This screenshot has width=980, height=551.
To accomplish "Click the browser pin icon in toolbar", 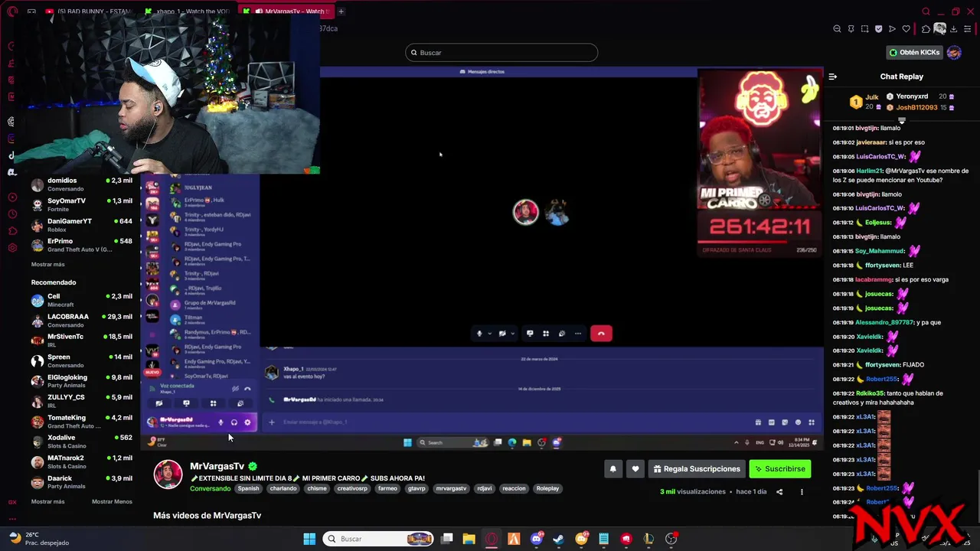I will (x=851, y=29).
